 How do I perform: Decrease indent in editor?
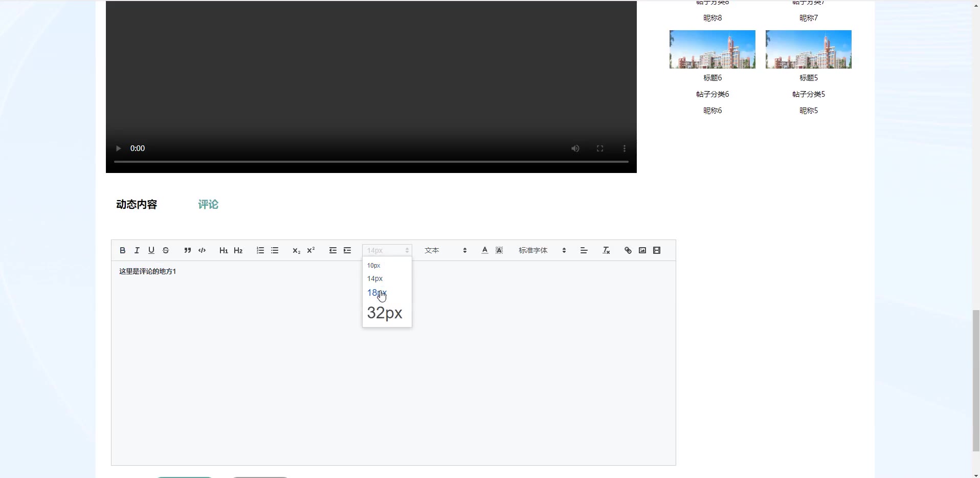pyautogui.click(x=333, y=250)
